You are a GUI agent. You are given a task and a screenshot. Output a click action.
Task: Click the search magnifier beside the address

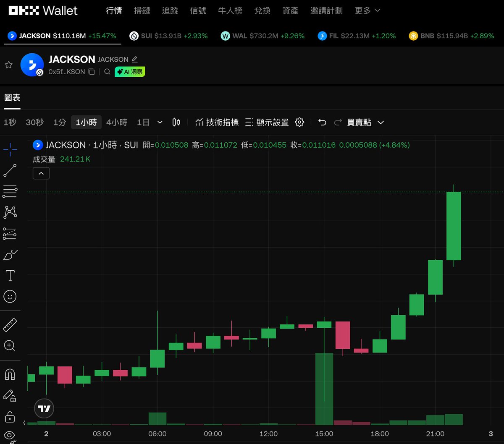[107, 72]
